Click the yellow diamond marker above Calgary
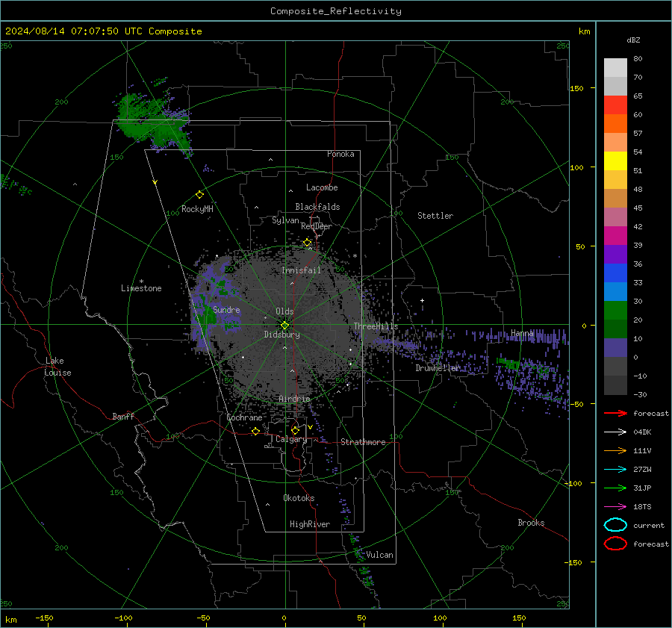The image size is (672, 628). pyautogui.click(x=295, y=430)
